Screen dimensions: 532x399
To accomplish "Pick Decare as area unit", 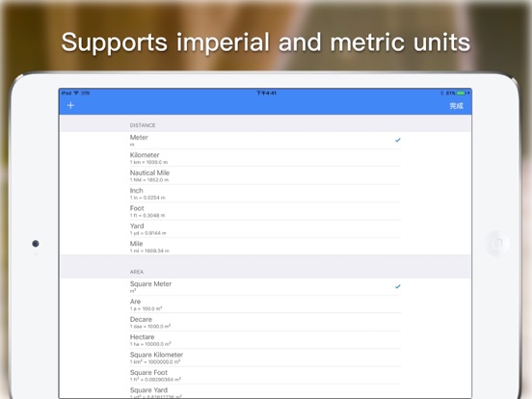I will tap(265, 322).
